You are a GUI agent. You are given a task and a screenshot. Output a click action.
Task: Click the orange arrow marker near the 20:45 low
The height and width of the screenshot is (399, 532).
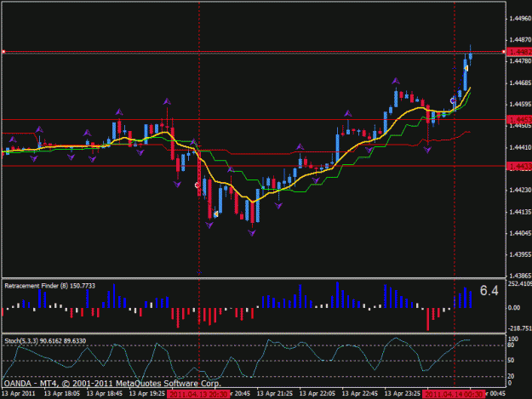tap(216, 214)
